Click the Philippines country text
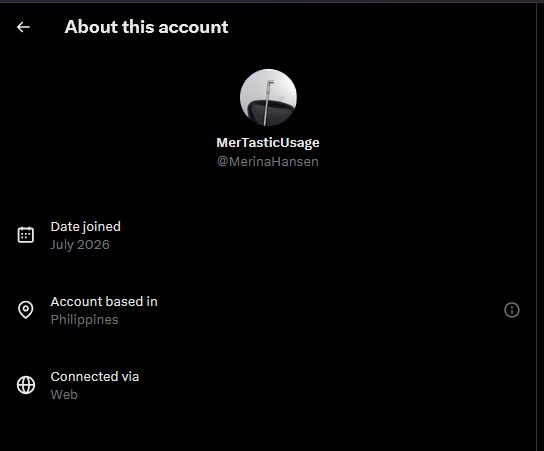Screen dimensions: 544x451 [x=85, y=320]
